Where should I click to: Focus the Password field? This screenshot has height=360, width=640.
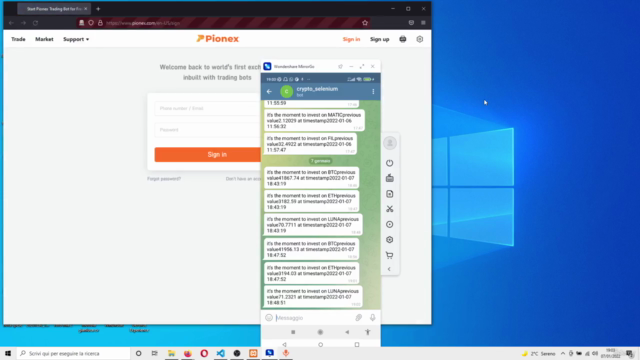(207, 130)
